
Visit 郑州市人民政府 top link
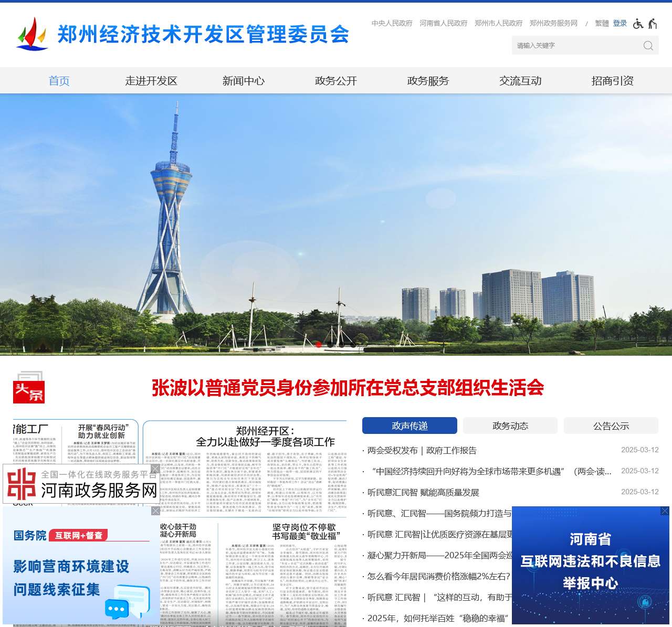point(499,23)
